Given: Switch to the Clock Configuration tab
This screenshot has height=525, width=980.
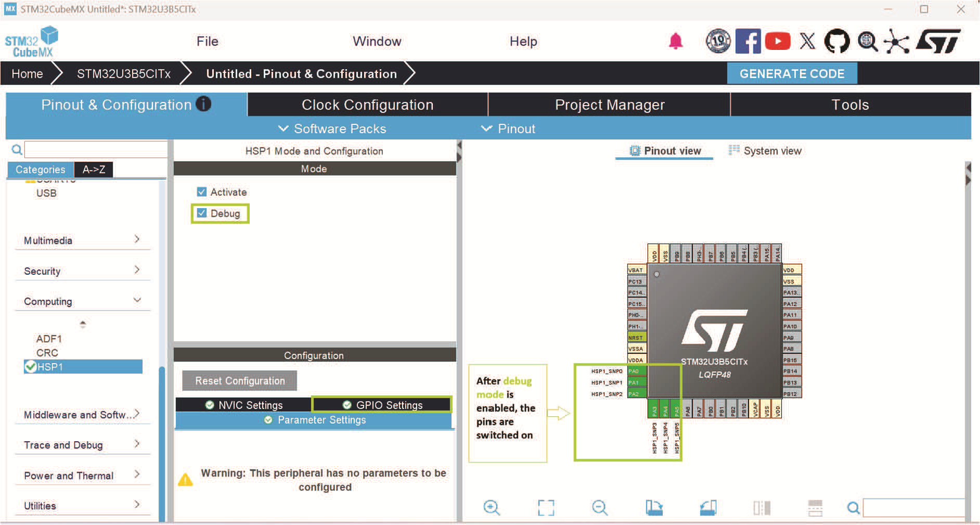Looking at the screenshot, I should 367,105.
